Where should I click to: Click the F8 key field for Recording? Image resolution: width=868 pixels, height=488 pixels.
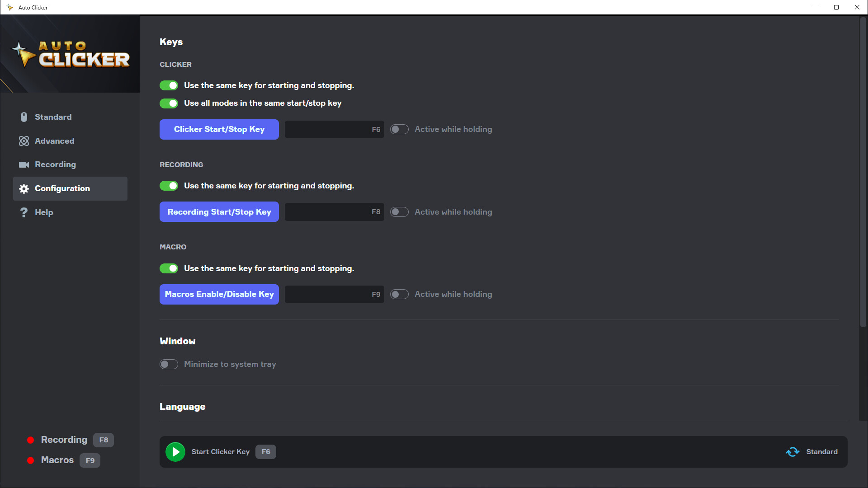point(334,211)
